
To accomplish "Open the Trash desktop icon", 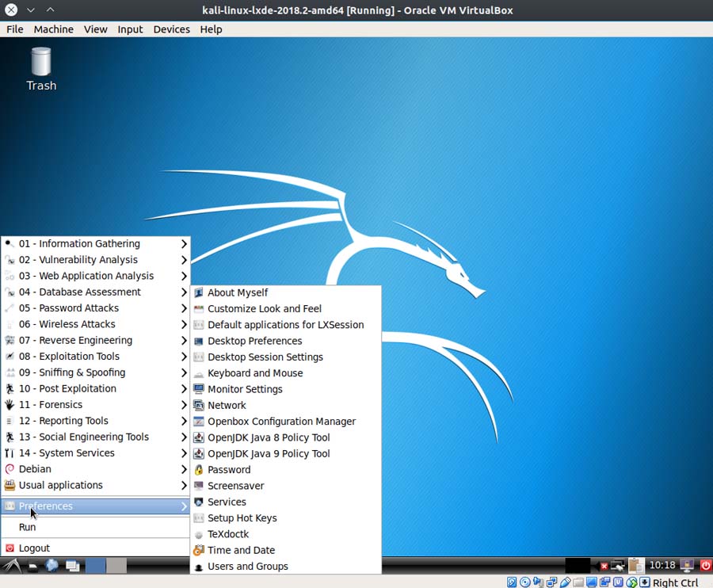I will (41, 69).
